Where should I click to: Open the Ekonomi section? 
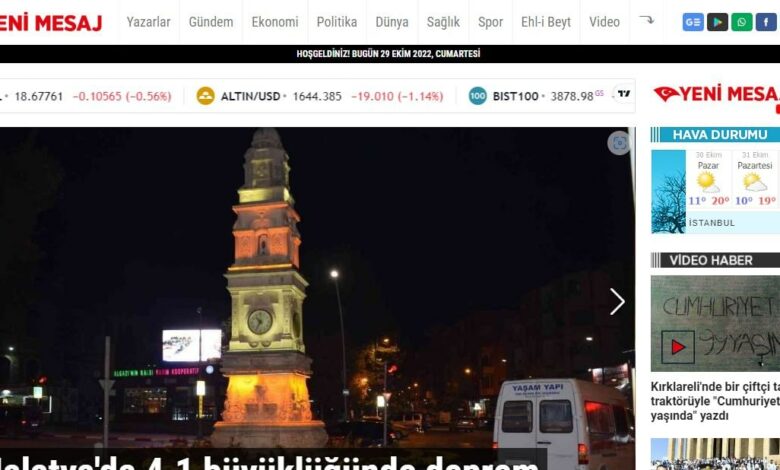click(275, 22)
